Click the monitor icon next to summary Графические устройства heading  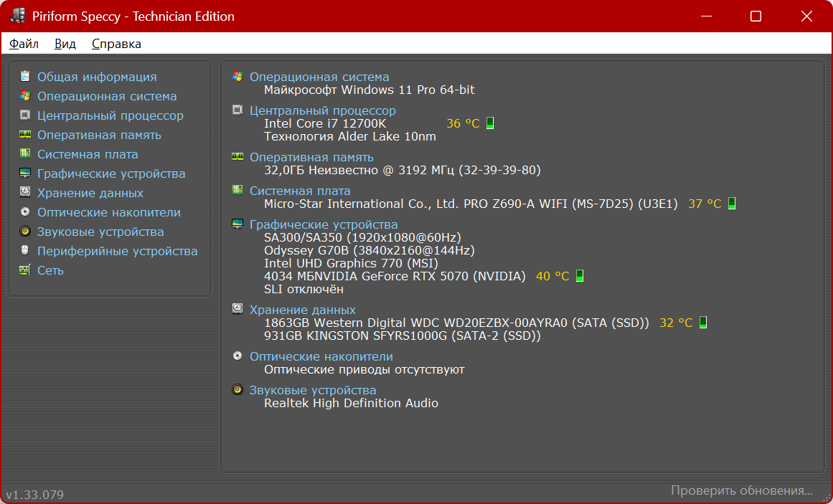(x=237, y=224)
